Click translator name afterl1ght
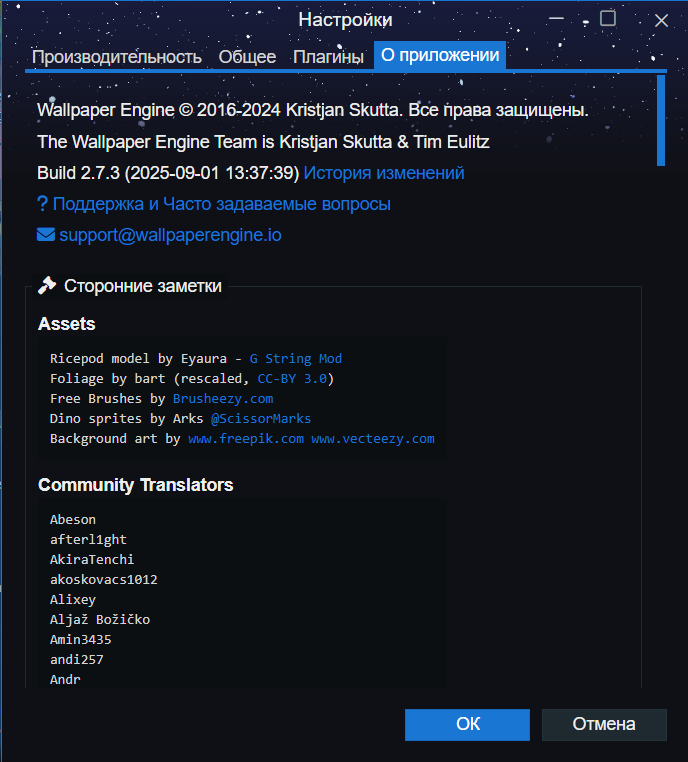Viewport: 688px width, 762px height. [88, 539]
